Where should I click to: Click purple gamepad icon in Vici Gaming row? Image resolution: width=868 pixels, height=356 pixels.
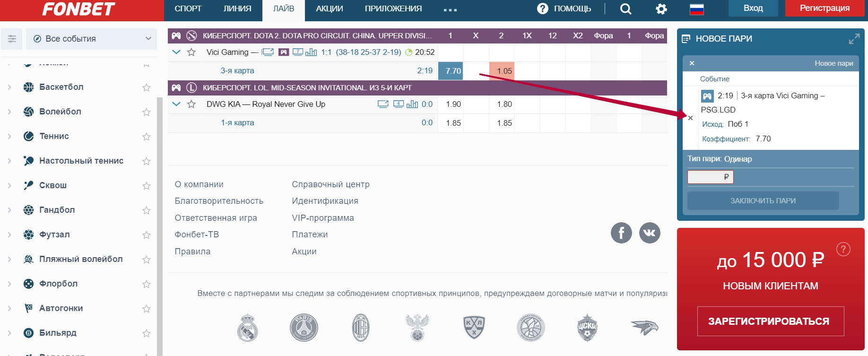(284, 52)
